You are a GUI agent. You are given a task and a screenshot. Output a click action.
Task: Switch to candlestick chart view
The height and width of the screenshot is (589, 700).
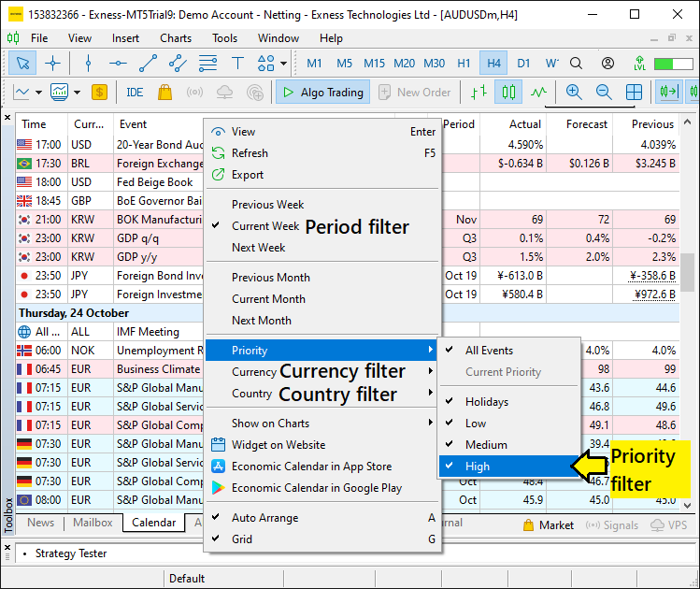click(508, 93)
